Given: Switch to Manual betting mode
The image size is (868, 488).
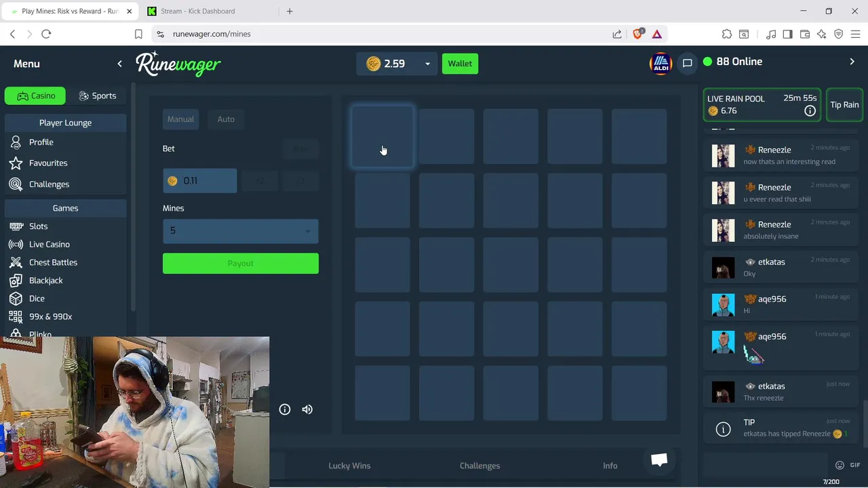Looking at the screenshot, I should 181,119.
